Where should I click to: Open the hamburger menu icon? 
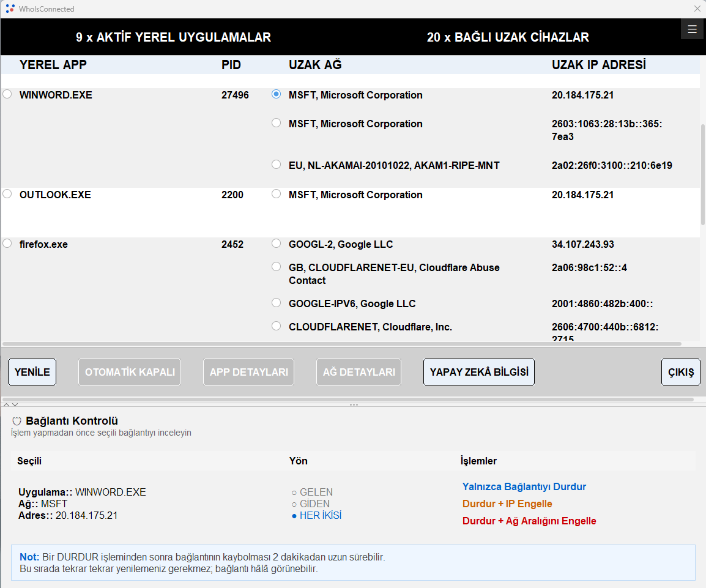[x=692, y=29]
